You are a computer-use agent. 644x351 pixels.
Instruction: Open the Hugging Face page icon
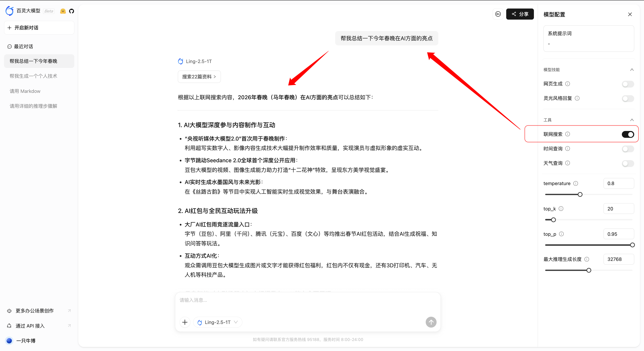tap(63, 11)
